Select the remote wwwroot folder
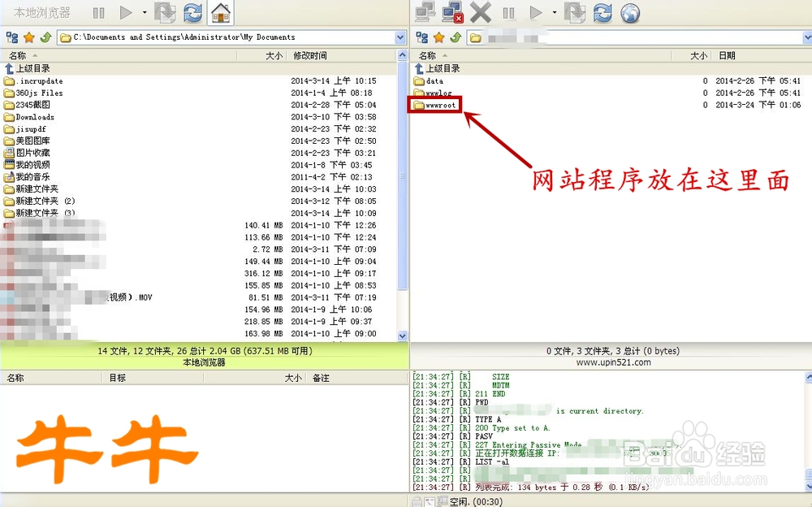Image resolution: width=812 pixels, height=507 pixels. (x=435, y=106)
